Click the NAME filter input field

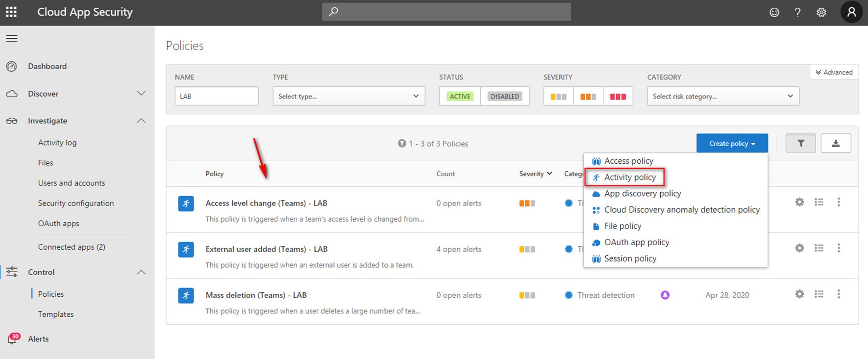(x=217, y=96)
